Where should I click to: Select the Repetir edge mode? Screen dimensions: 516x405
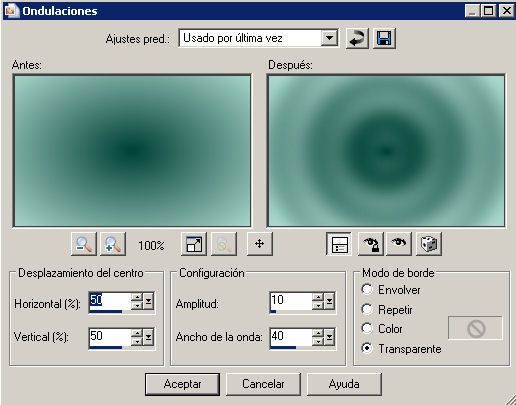(367, 309)
